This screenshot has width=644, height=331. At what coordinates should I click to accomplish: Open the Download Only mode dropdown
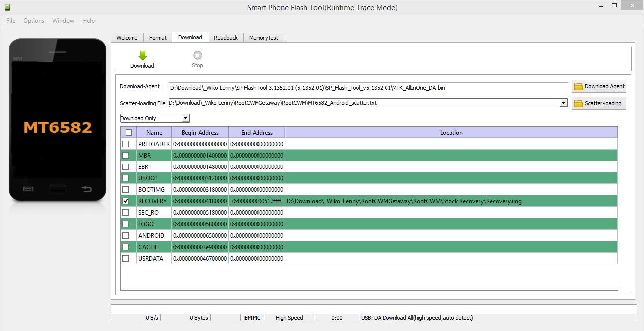[x=155, y=118]
